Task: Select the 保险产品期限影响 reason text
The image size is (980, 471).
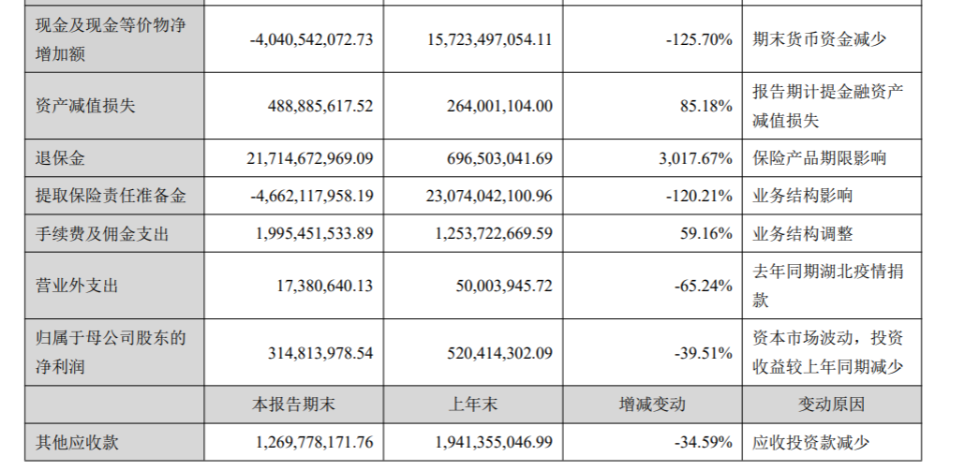Action: pyautogui.click(x=819, y=158)
